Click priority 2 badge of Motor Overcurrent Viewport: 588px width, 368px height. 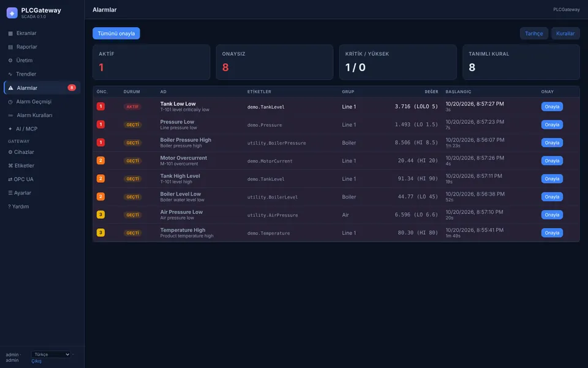point(100,160)
